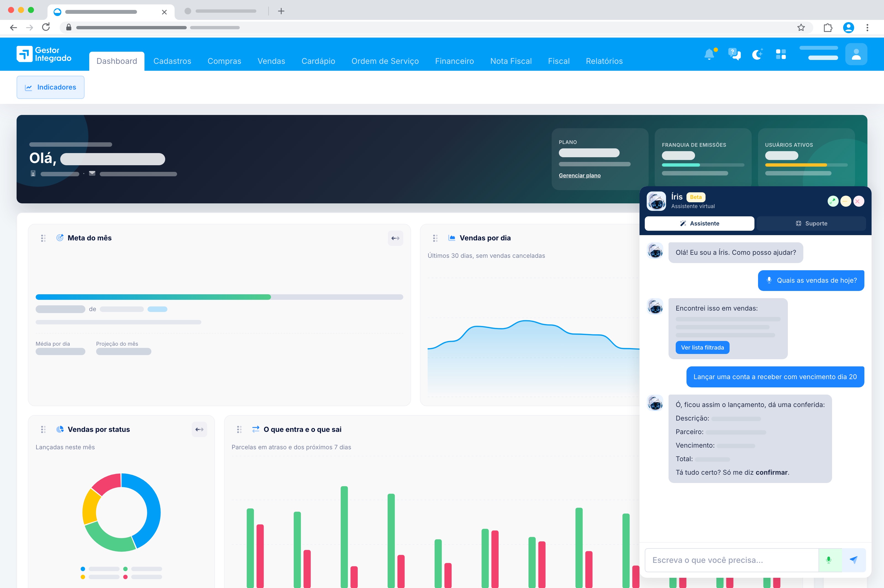Click the Quais as vendas de hoje? message

(811, 280)
